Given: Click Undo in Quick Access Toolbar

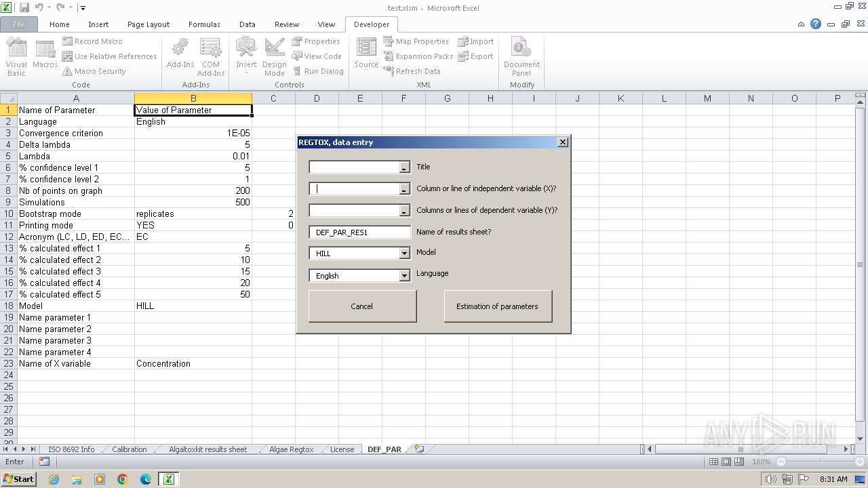Looking at the screenshot, I should 39,7.
